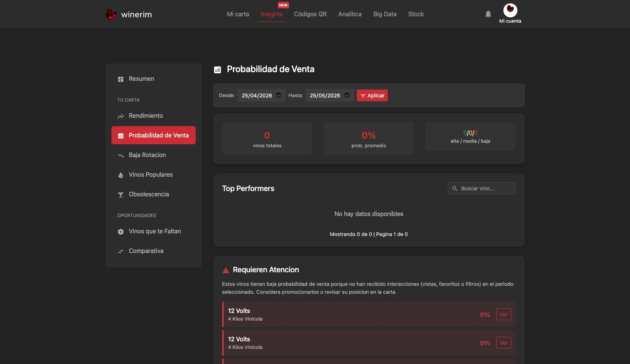Click the Requieren Atencion warning icon
This screenshot has height=364, width=630.
pos(226,270)
